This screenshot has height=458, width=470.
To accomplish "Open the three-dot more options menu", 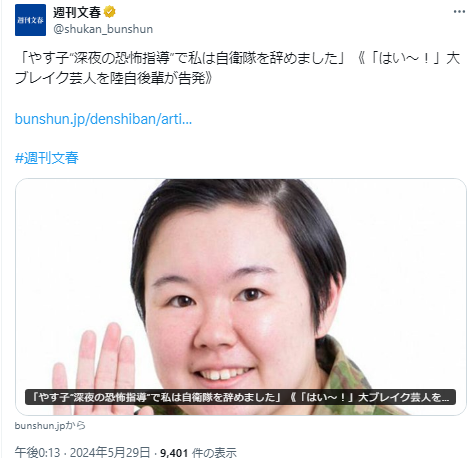I will coord(459,12).
